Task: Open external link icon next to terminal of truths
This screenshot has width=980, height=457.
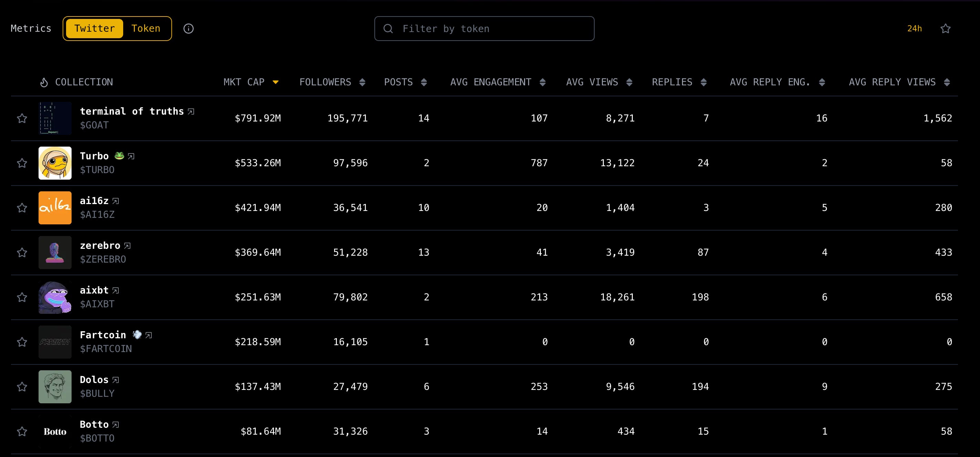Action: [191, 111]
